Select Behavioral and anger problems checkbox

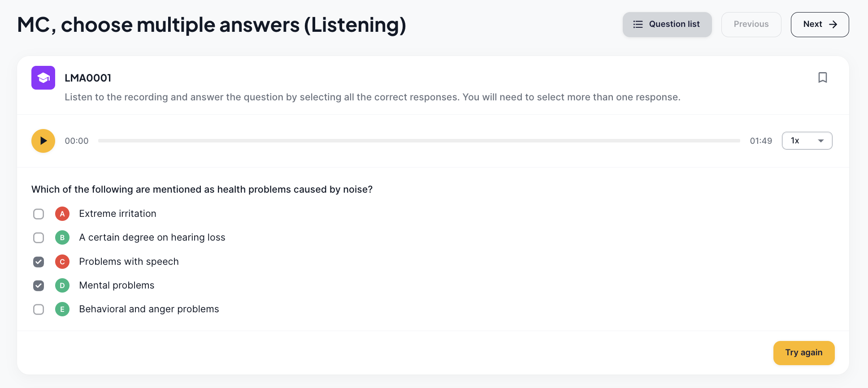pyautogui.click(x=39, y=309)
